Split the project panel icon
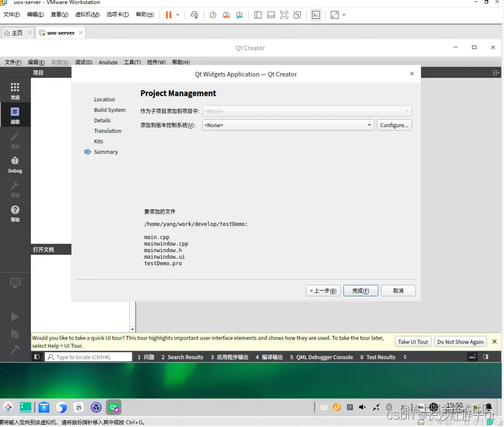This screenshot has height=427, width=504. [496, 73]
